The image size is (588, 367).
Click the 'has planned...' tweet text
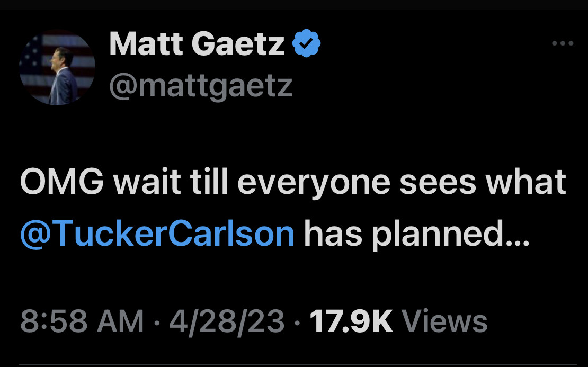416,234
